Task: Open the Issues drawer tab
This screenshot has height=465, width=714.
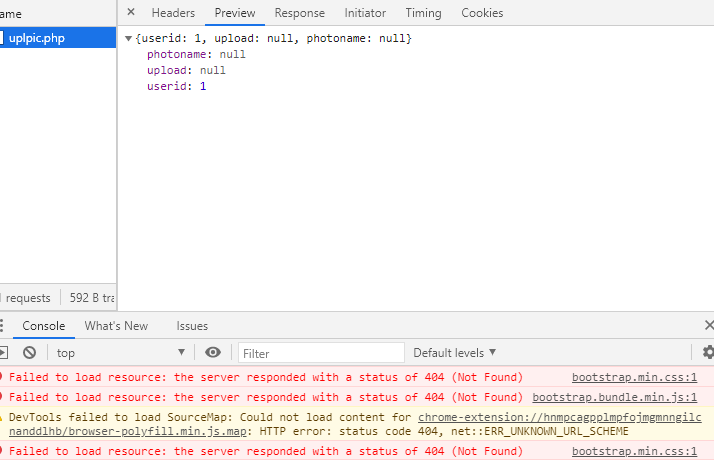Action: (x=192, y=326)
